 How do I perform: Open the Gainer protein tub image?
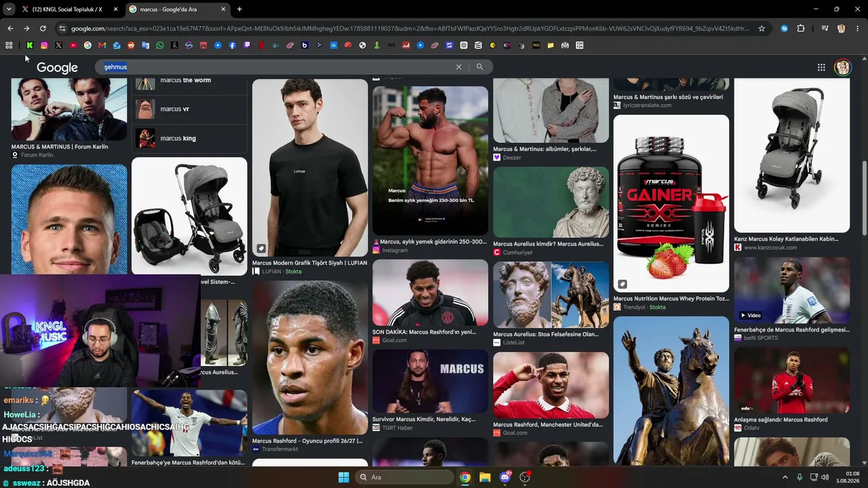[671, 203]
